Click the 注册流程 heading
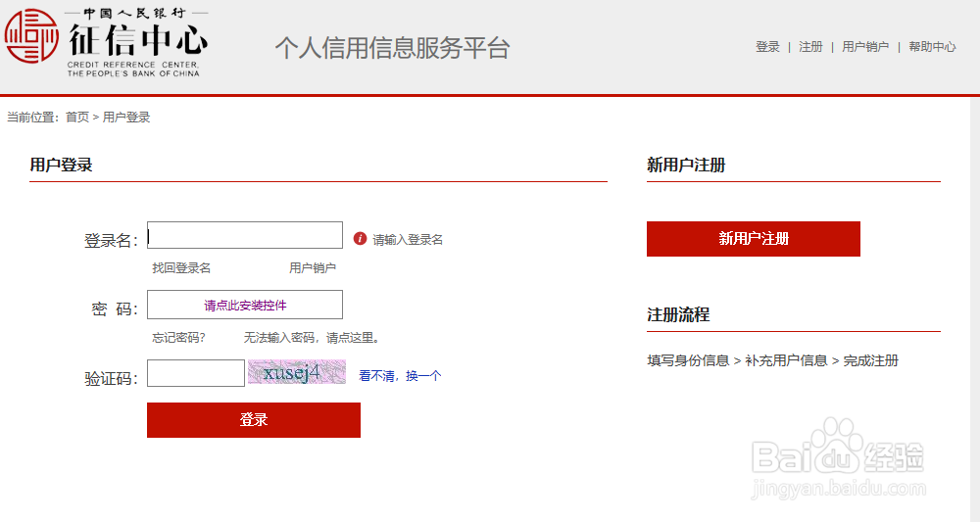Image resolution: width=980 pixels, height=522 pixels. pyautogui.click(x=678, y=314)
